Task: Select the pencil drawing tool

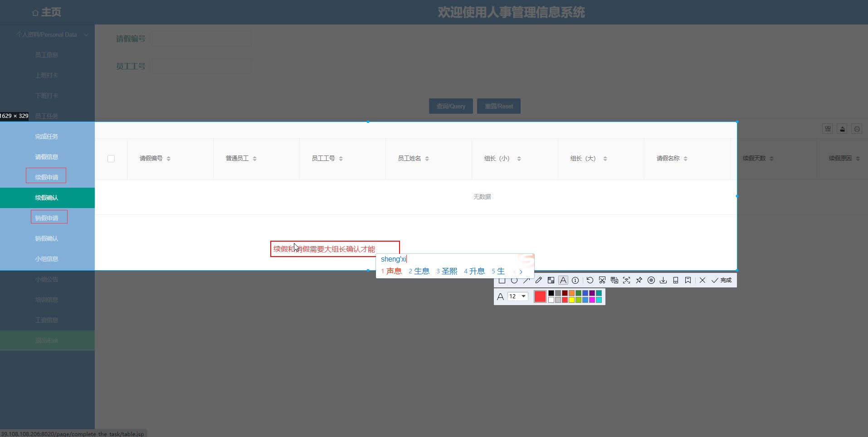Action: 539,280
